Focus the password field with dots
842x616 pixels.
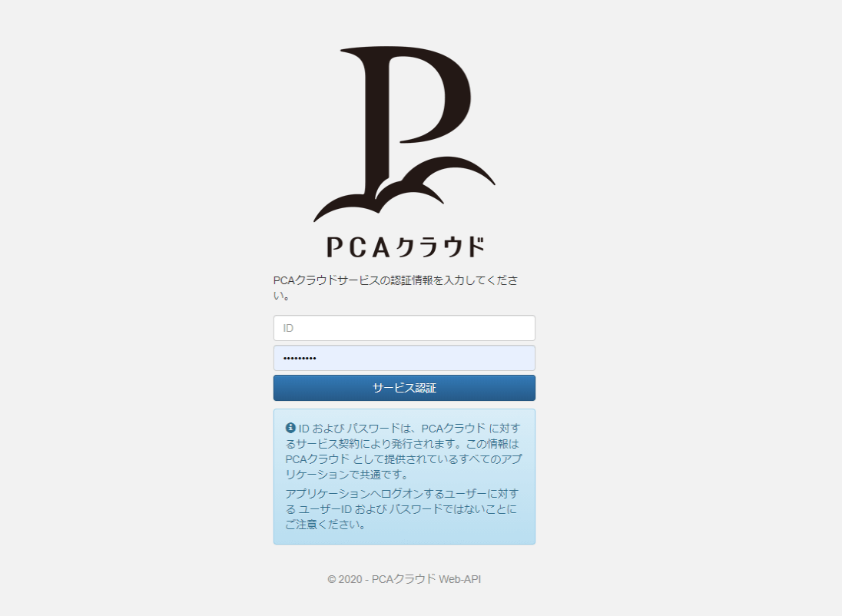point(404,358)
